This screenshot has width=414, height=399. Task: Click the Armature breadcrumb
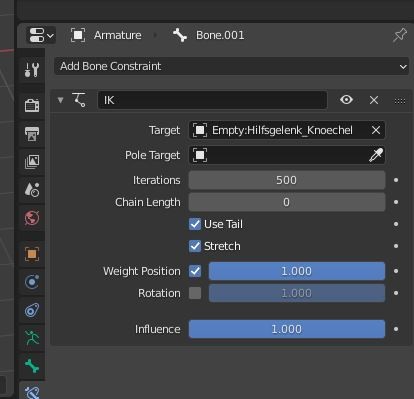(x=106, y=35)
